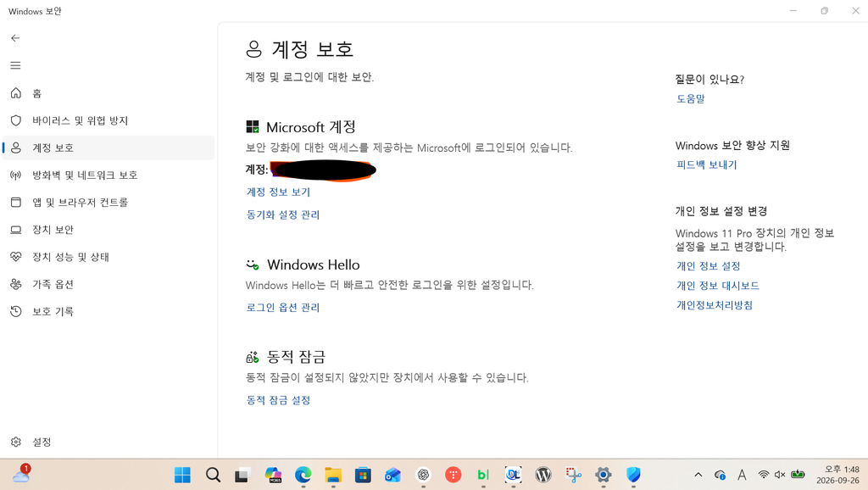Restore down the Windows 보안 window
Image resolution: width=868 pixels, height=490 pixels.
(824, 10)
